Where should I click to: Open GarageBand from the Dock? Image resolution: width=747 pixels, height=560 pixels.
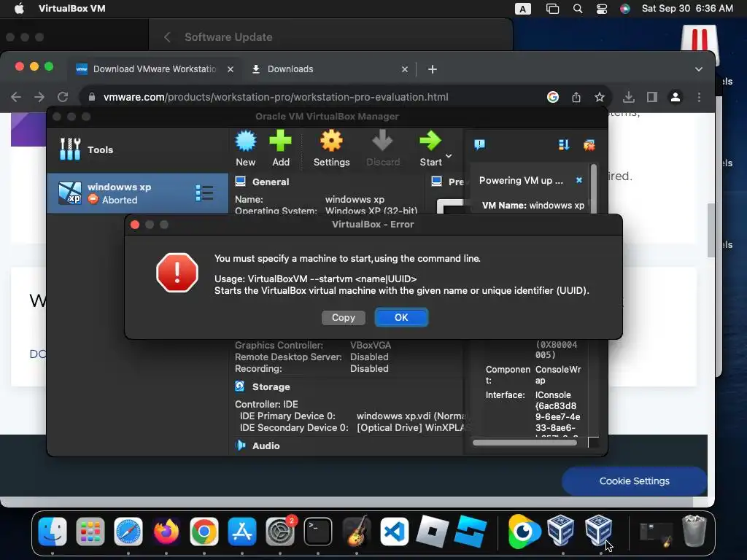(356, 532)
